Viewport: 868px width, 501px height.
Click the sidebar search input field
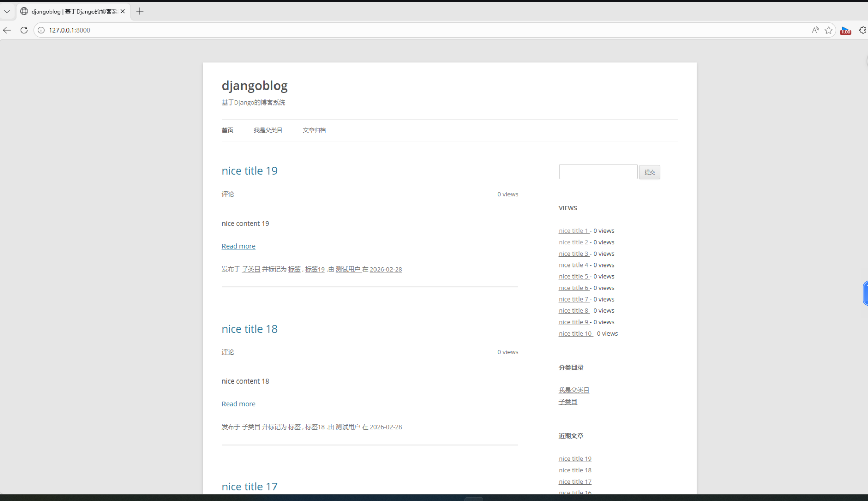[598, 172]
